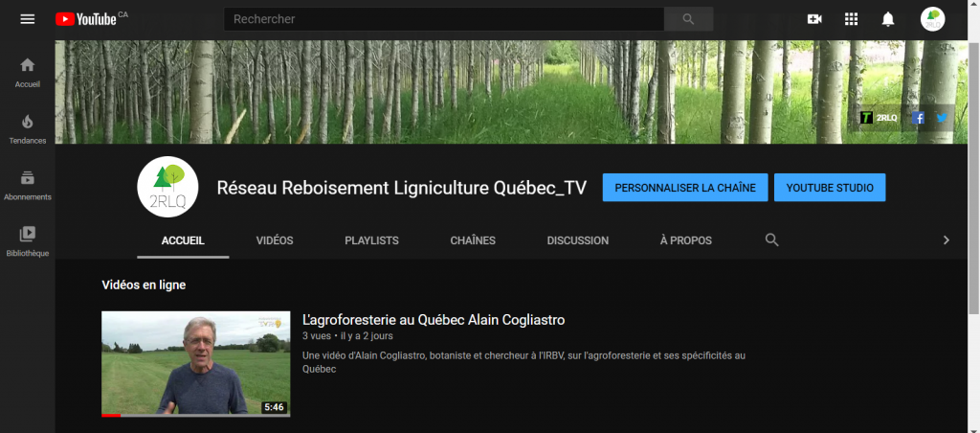Go to YouTube home via logo
The image size is (980, 433).
pyautogui.click(x=85, y=19)
